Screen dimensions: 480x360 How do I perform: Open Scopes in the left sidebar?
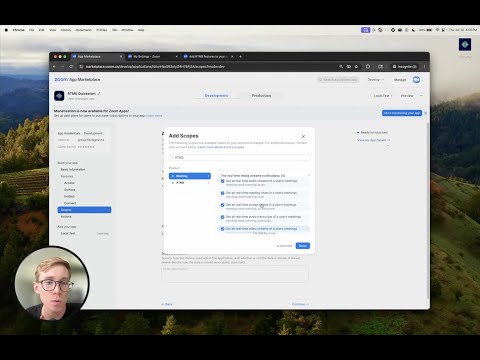[x=84, y=210]
